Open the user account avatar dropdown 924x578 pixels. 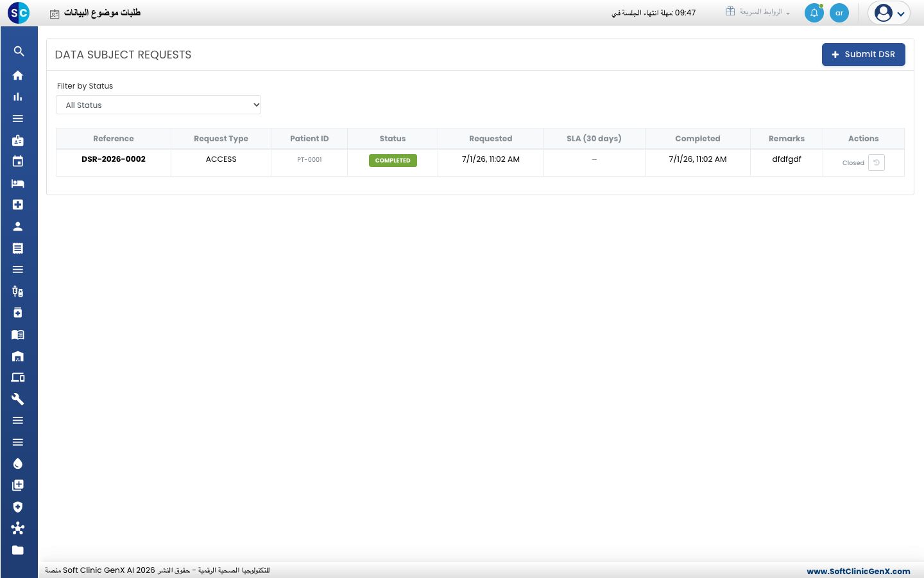click(889, 13)
